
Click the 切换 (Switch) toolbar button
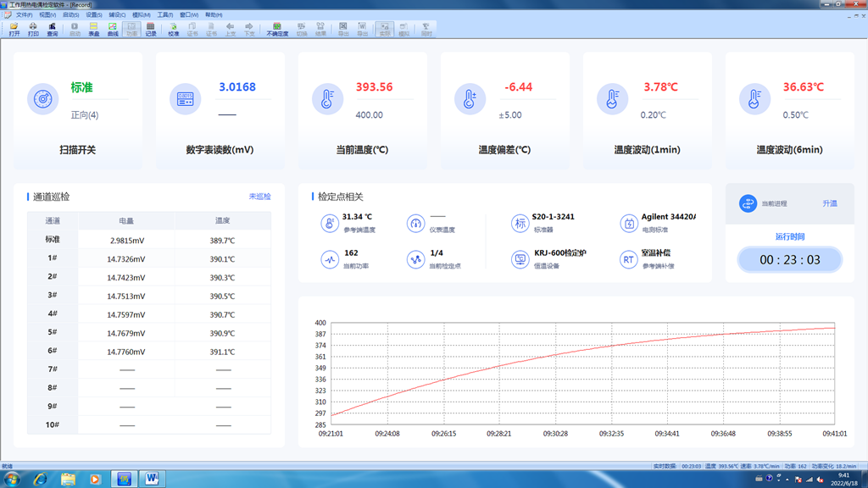(302, 30)
